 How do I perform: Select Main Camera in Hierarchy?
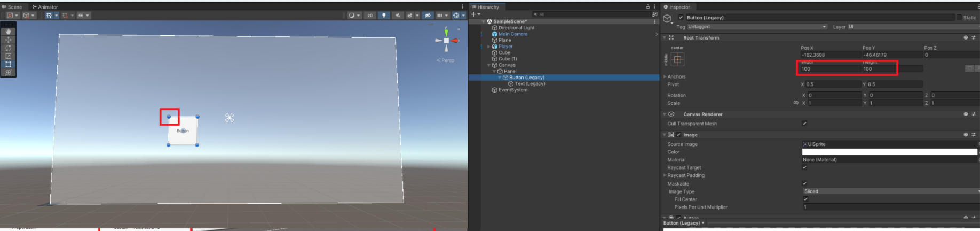(x=513, y=34)
